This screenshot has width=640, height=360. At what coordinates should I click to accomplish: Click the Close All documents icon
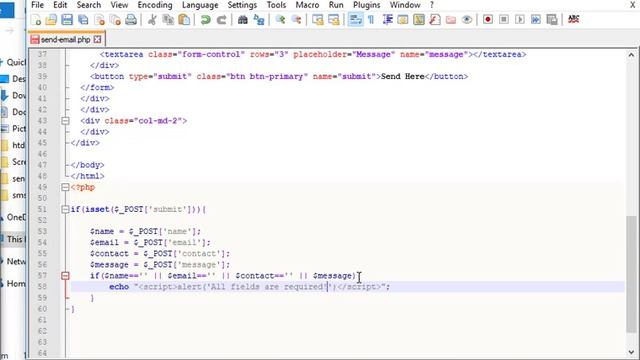[x=115, y=20]
